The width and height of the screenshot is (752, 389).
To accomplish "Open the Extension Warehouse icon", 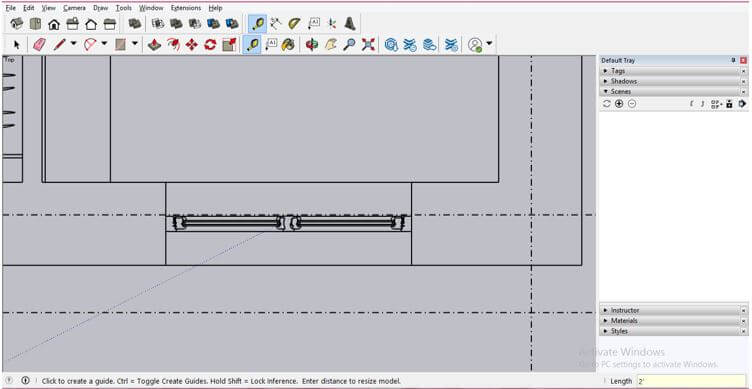I will tap(410, 45).
